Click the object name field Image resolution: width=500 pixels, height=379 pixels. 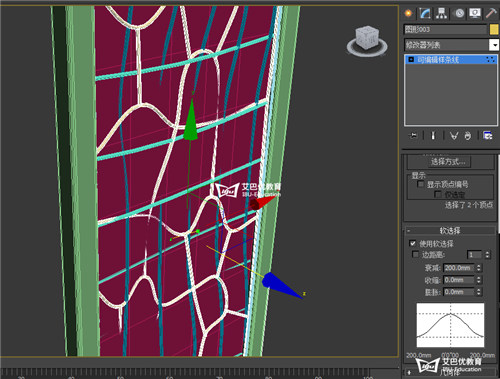(x=445, y=29)
